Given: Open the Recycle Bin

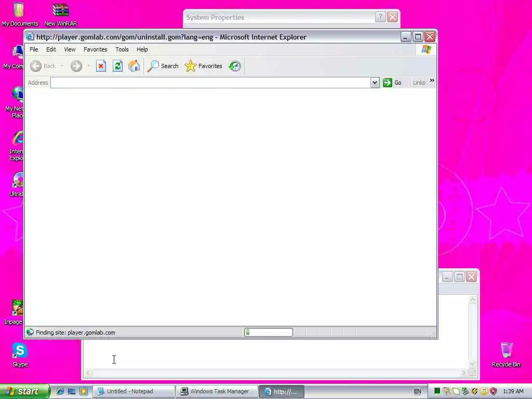Looking at the screenshot, I should tap(506, 355).
